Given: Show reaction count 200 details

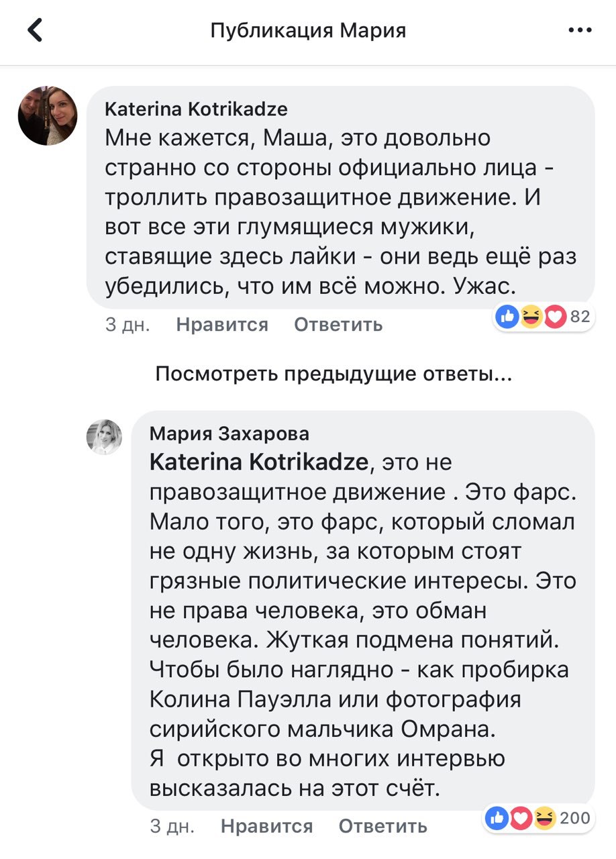Looking at the screenshot, I should click(x=574, y=817).
